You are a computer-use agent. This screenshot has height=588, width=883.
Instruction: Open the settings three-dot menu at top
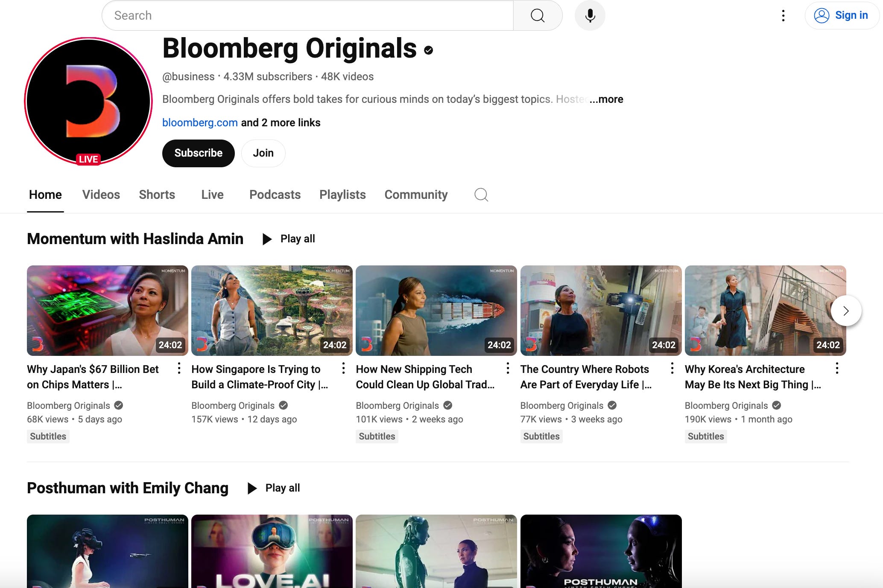pyautogui.click(x=783, y=15)
